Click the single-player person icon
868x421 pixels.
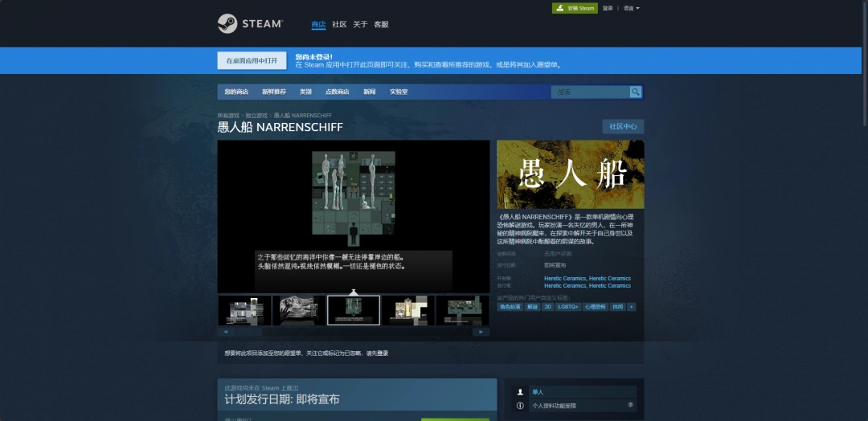coord(521,391)
